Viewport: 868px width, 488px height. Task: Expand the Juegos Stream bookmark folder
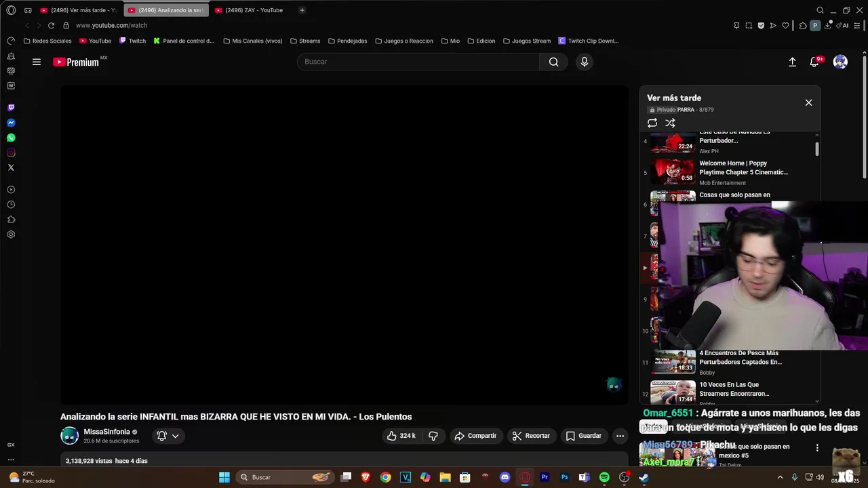[x=527, y=41]
